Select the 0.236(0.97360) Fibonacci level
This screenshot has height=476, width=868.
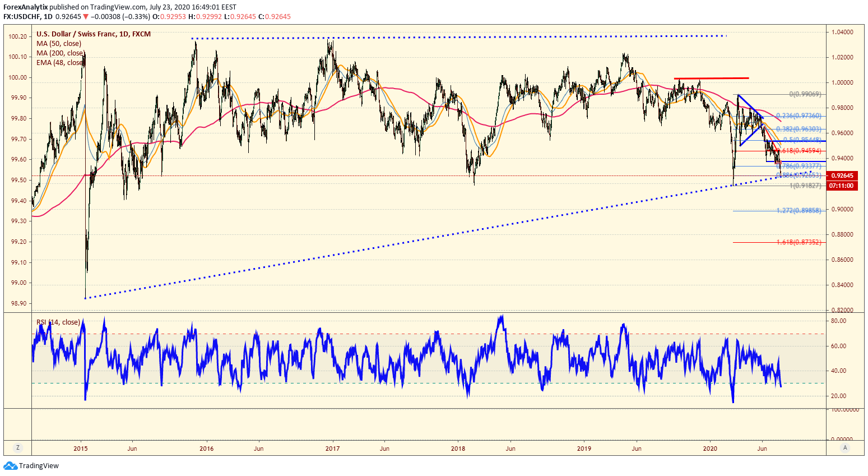800,116
